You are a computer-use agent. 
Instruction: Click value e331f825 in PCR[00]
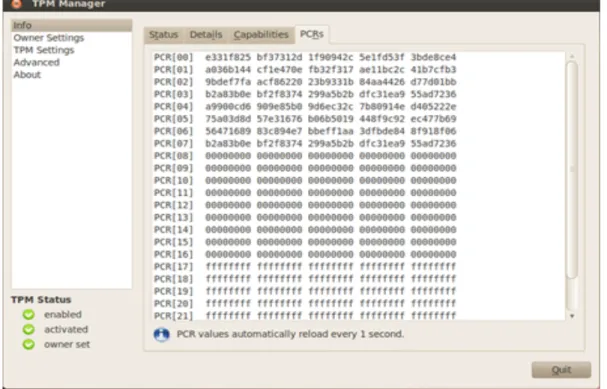click(228, 57)
